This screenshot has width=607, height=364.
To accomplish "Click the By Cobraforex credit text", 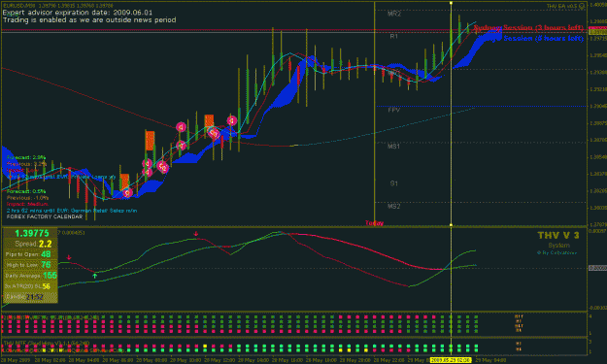I will tap(556, 253).
